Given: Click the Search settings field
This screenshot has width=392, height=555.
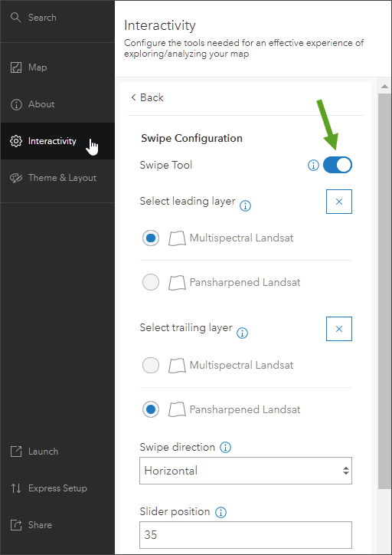Looking at the screenshot, I should coord(57,18).
